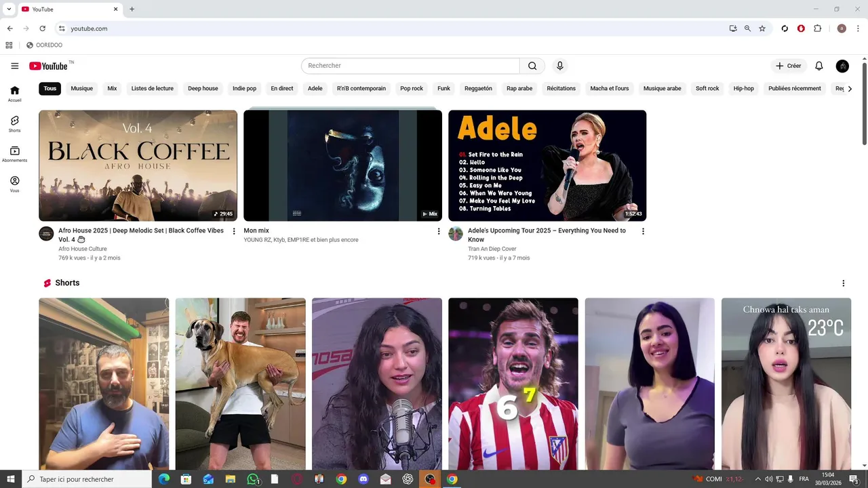Screen dimensions: 868x488
Task: Select the Soft rock chip
Action: point(707,88)
